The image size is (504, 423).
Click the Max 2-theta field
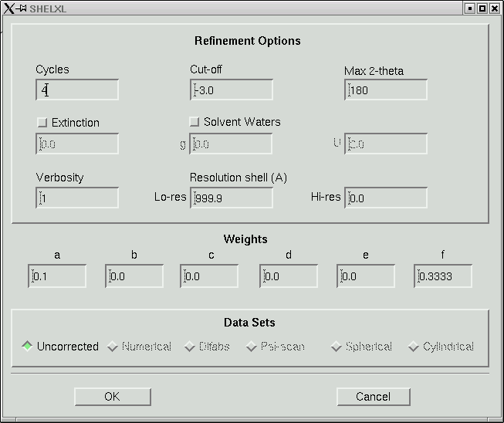coord(386,90)
